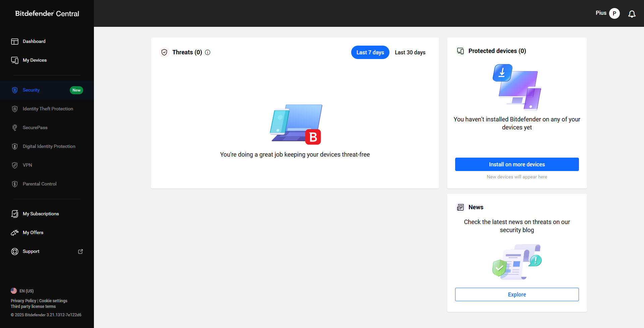The image size is (644, 328).
Task: Open the Privacy Policy link
Action: 23,301
